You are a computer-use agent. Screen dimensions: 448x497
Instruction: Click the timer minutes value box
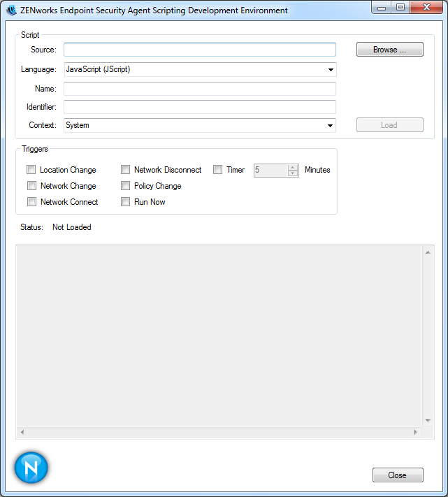click(x=271, y=170)
